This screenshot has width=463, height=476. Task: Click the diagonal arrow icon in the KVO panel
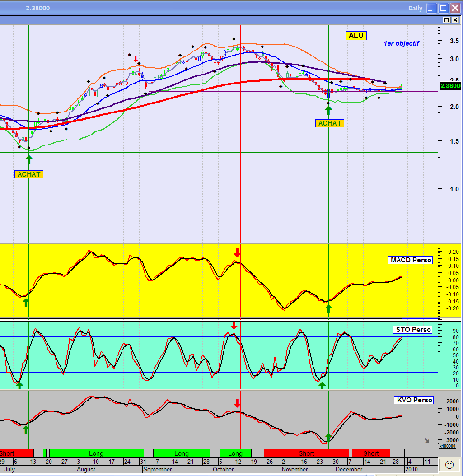426,440
